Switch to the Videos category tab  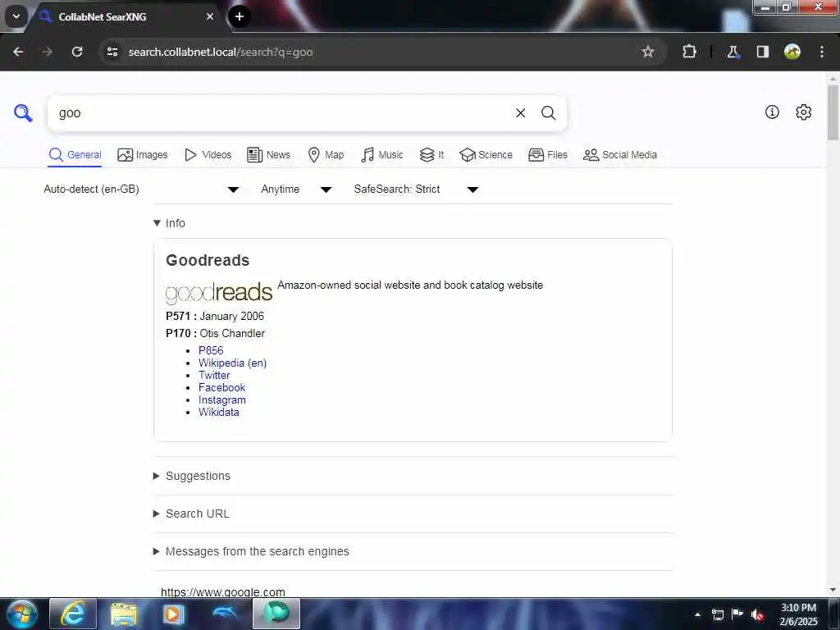(x=208, y=155)
